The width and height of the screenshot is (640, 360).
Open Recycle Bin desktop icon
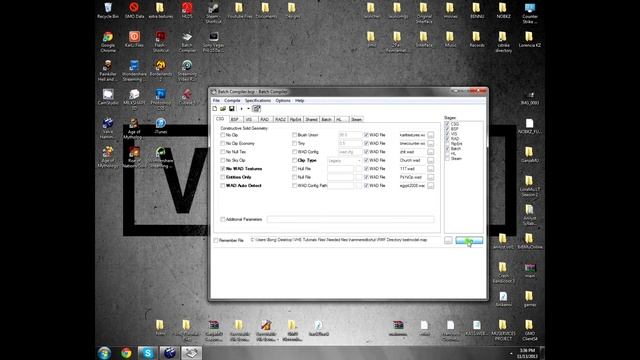[x=108, y=11]
